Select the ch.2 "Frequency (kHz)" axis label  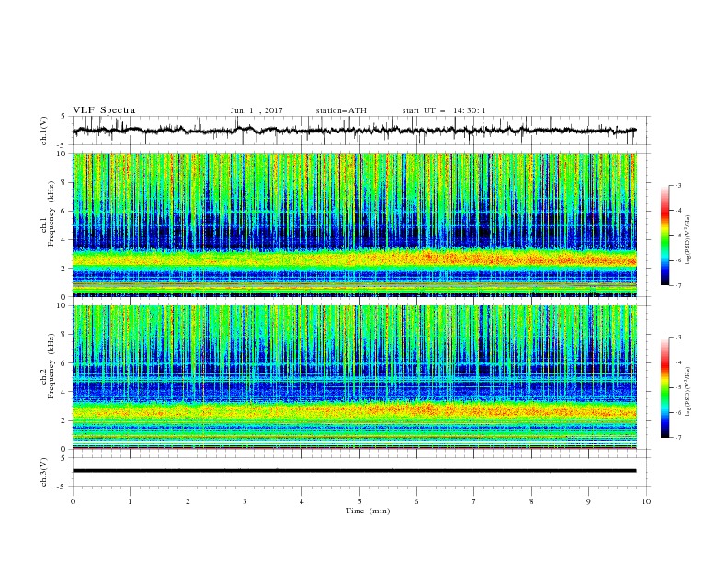click(x=51, y=366)
